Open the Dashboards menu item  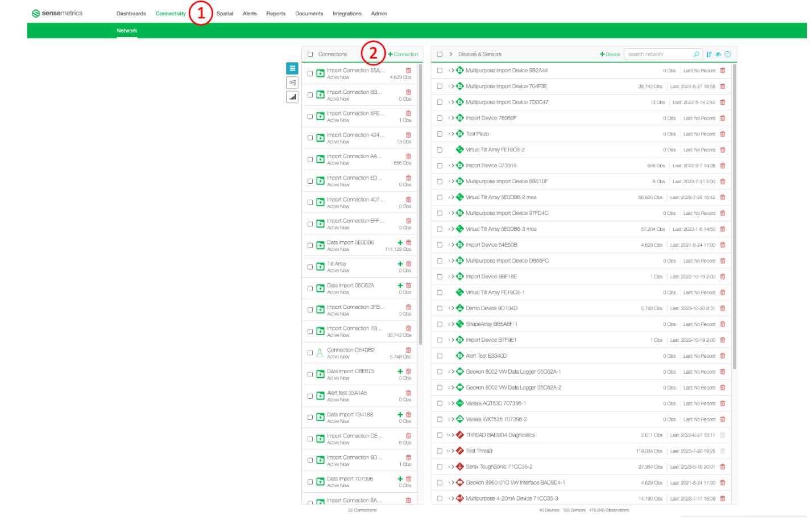pos(131,13)
